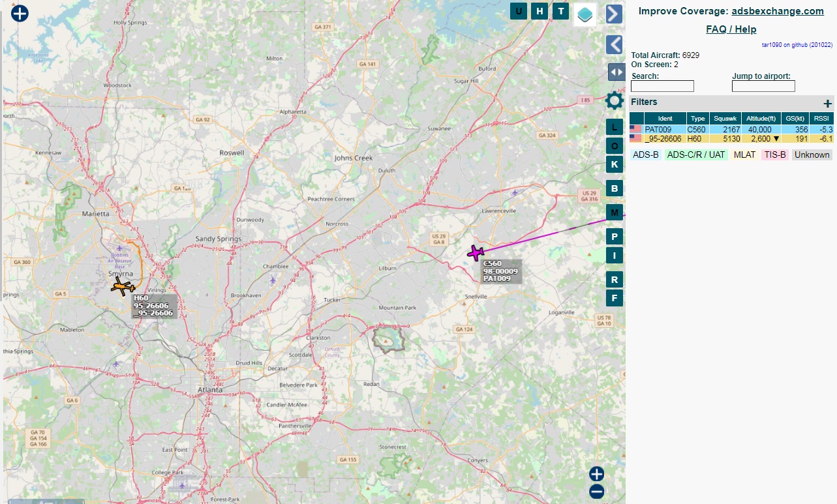The height and width of the screenshot is (504, 837).
Task: Click the top-left plus circle button
Action: click(x=20, y=13)
